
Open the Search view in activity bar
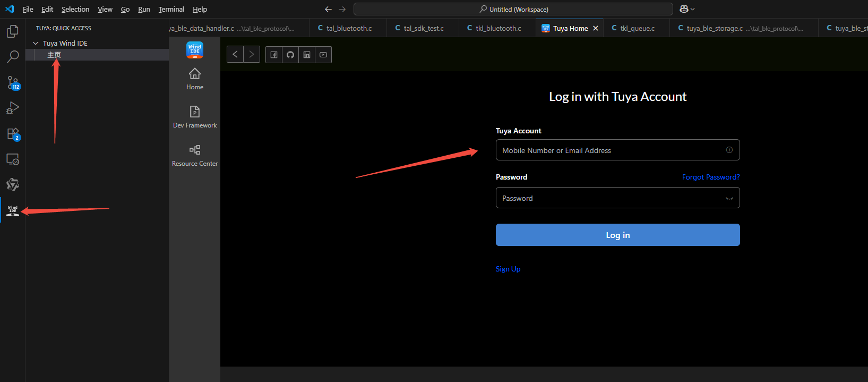(x=13, y=56)
